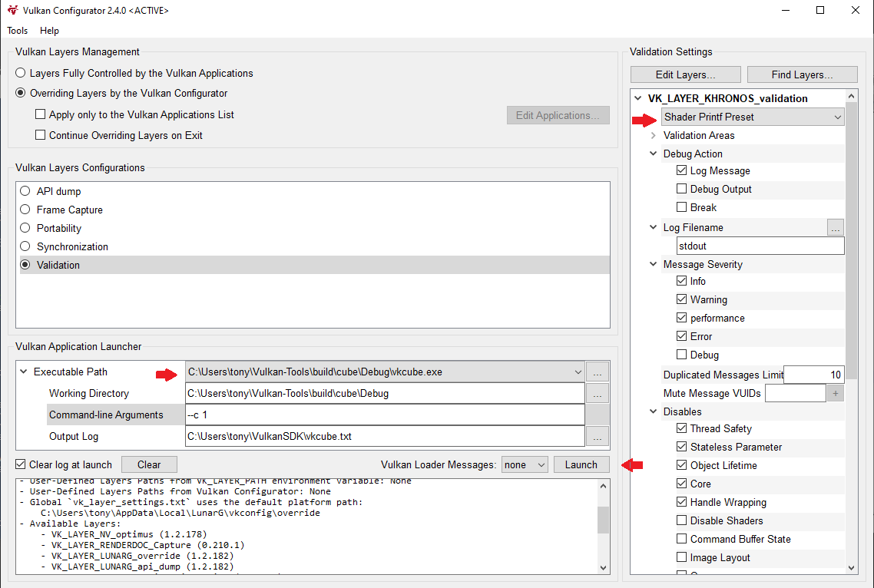Edit the Duplicated Messages Limit value
874x588 pixels.
click(813, 375)
